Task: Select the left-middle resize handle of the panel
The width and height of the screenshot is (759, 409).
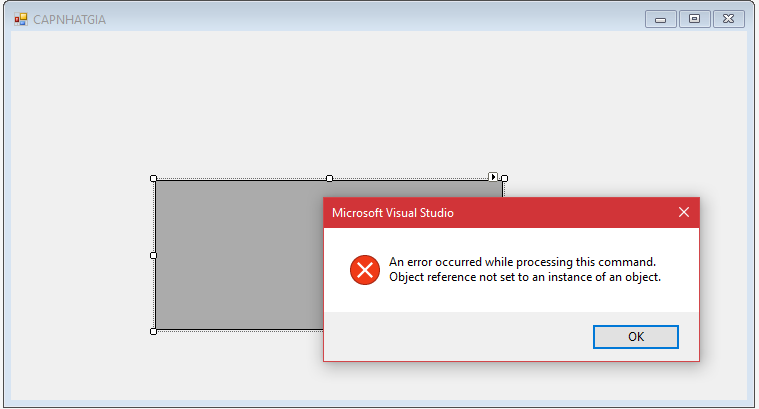Action: point(154,255)
